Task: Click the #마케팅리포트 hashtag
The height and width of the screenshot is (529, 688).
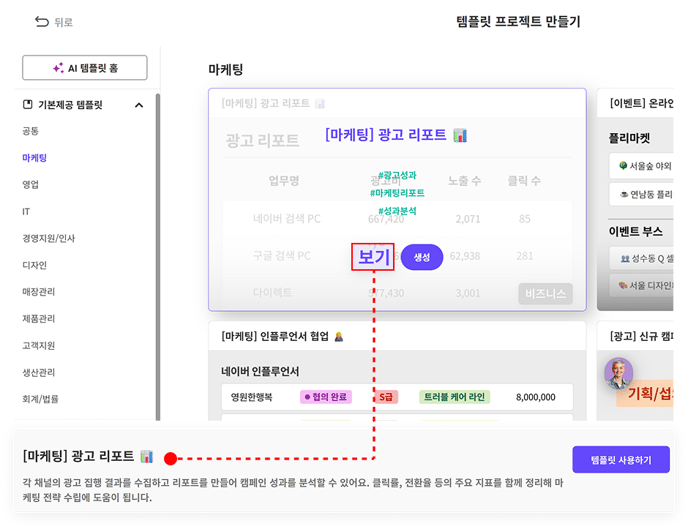Action: click(x=396, y=193)
